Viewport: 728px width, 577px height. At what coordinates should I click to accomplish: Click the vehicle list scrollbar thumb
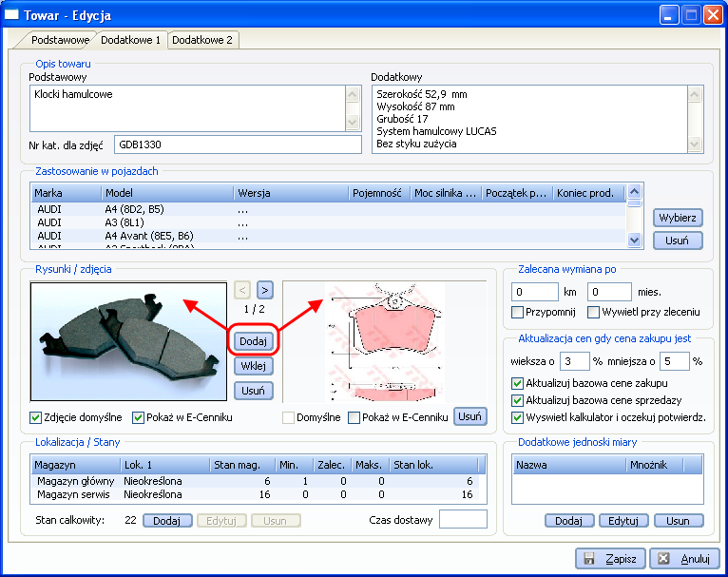point(634,203)
